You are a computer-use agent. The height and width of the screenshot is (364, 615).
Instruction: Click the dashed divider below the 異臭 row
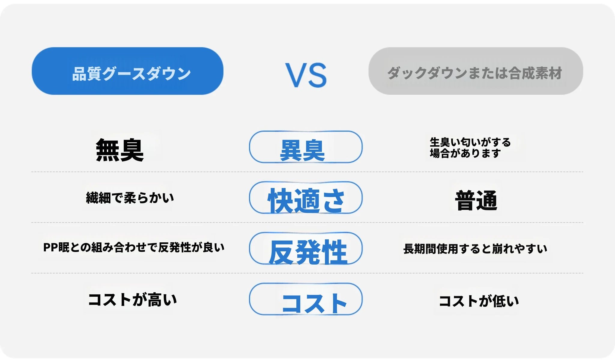[x=180, y=172]
